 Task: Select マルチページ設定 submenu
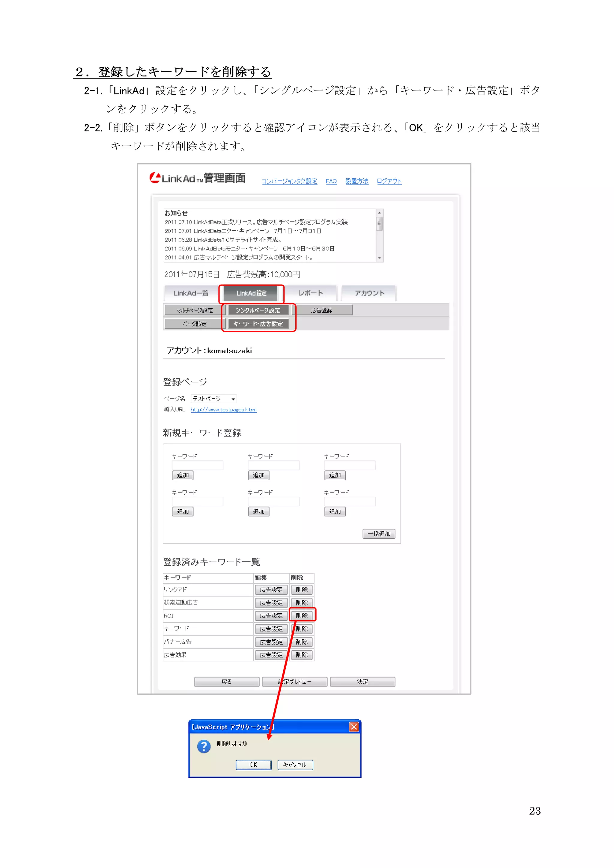195,310
